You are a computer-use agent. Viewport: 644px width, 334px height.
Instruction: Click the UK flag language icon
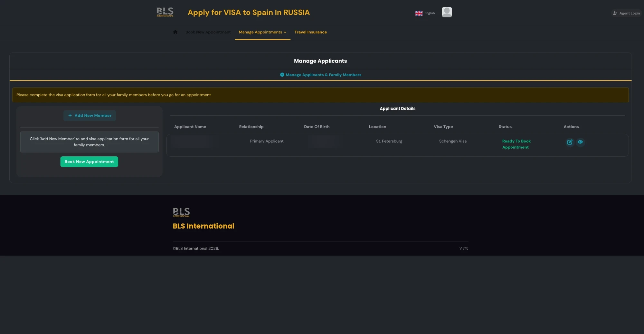pos(419,13)
